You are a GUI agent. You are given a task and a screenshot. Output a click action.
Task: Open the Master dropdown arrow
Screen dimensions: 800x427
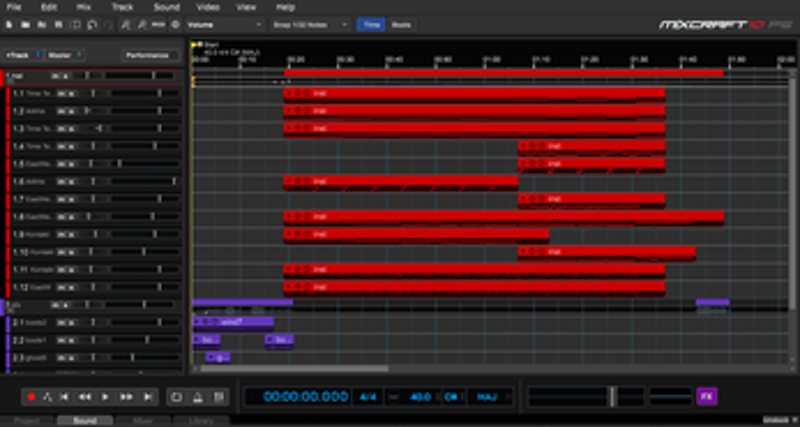click(80, 55)
